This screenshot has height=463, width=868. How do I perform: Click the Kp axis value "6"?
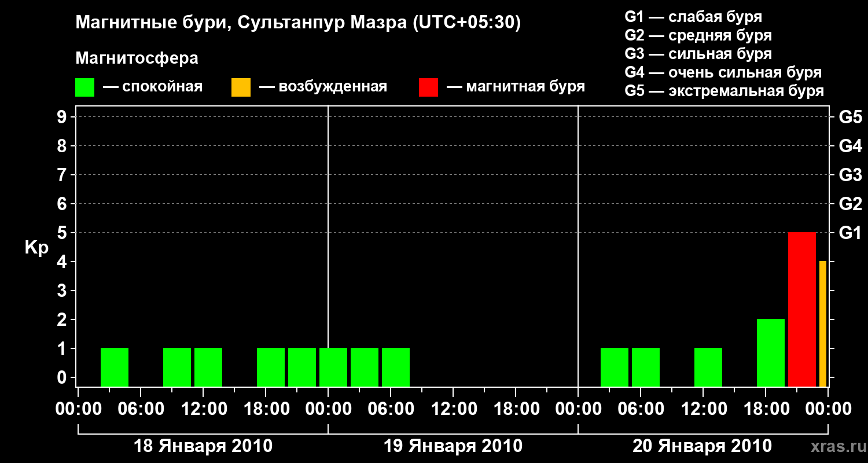pos(63,204)
